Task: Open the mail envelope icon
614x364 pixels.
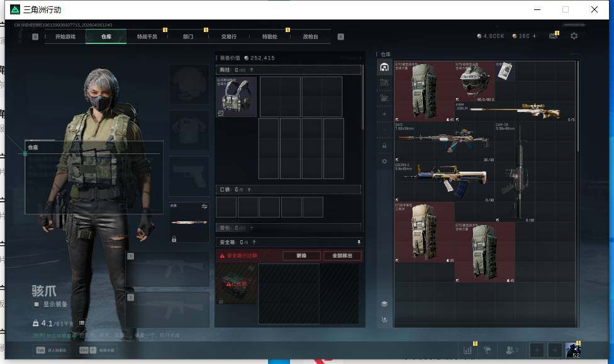Action: (554, 36)
